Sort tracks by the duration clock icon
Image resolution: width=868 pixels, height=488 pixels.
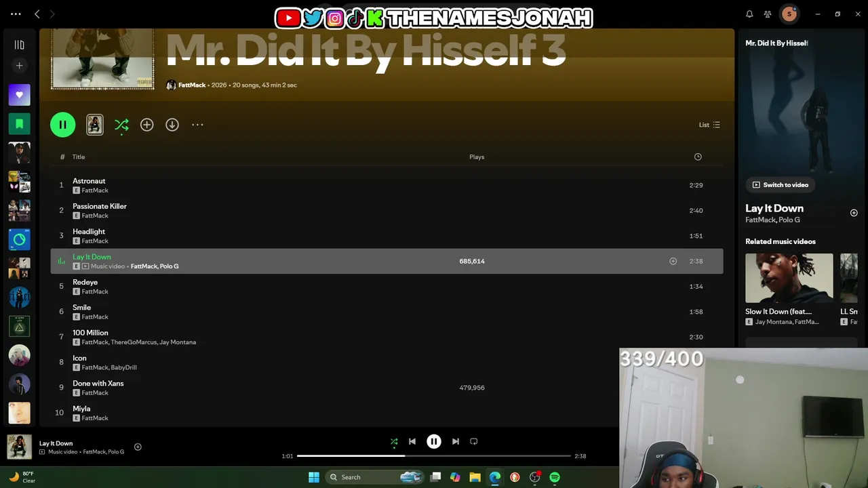pyautogui.click(x=698, y=157)
